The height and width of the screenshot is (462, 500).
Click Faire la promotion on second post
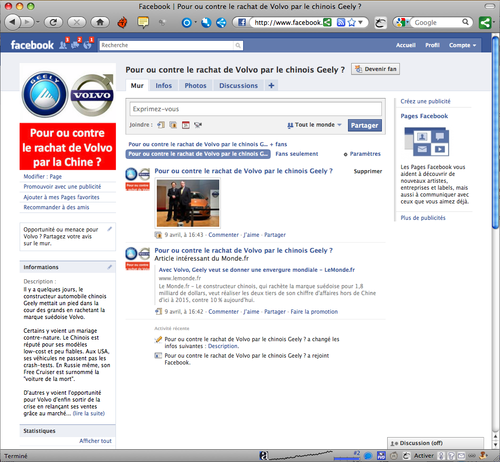314,312
